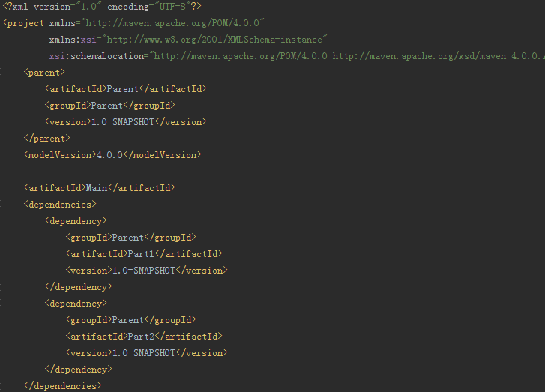The height and width of the screenshot is (392, 545).
Task: Click Part2 dependency's groupId Parent value
Action: click(128, 320)
